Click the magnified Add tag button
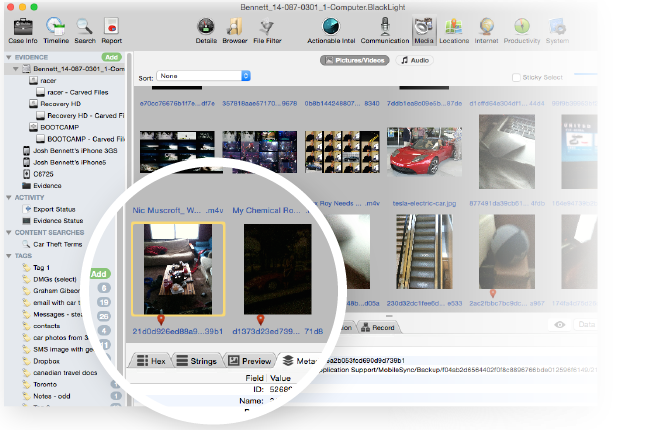The width and height of the screenshot is (650, 430). (99, 274)
